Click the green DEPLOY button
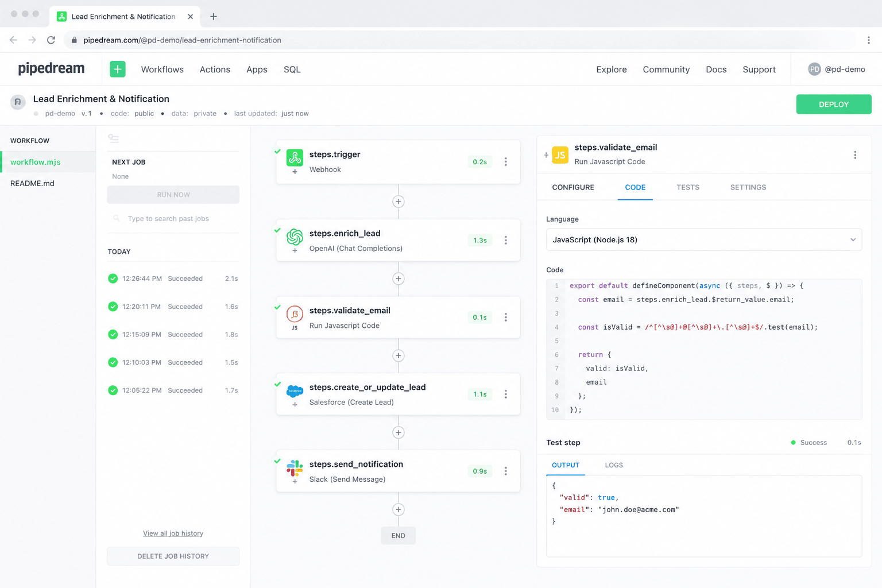Viewport: 882px width, 588px height. (x=834, y=105)
